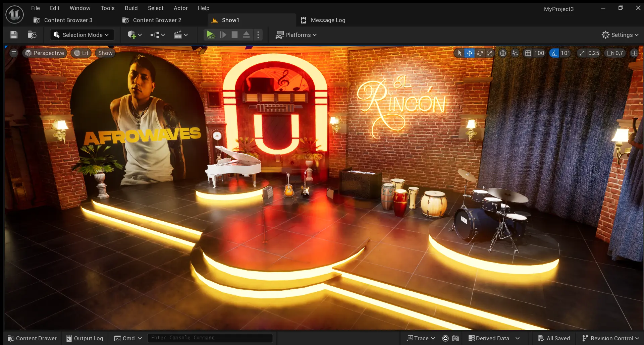The image size is (644, 345).
Task: Open the Cinematics clapperboard icon
Action: 178,35
